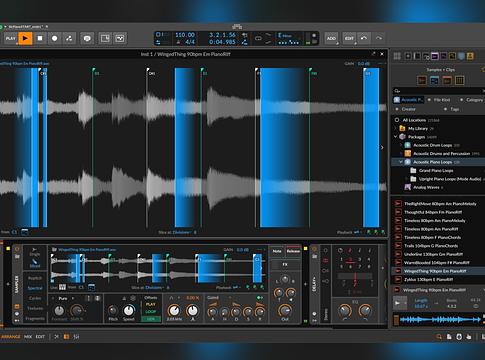The image size is (485, 360).
Task: Select the Spectral playback mode
Action: click(x=35, y=288)
